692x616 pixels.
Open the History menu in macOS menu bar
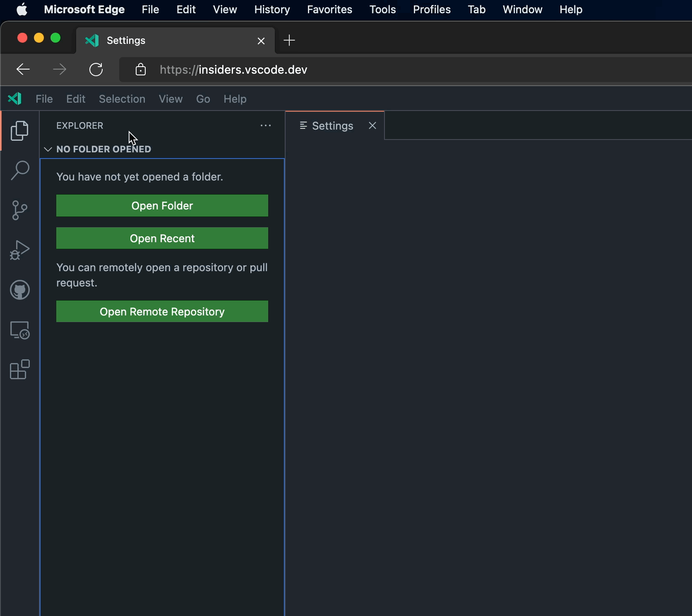pos(272,9)
